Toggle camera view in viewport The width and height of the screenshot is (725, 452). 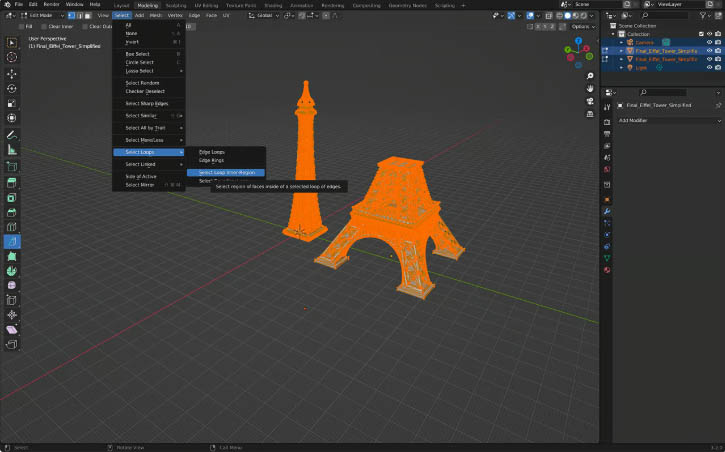click(591, 103)
